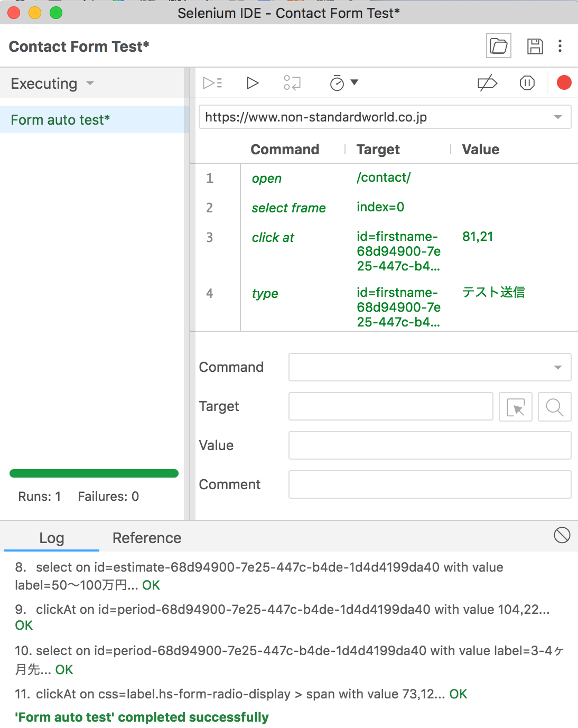This screenshot has width=578, height=728.
Task: Minimize the Selenium IDE window
Action: [35, 13]
